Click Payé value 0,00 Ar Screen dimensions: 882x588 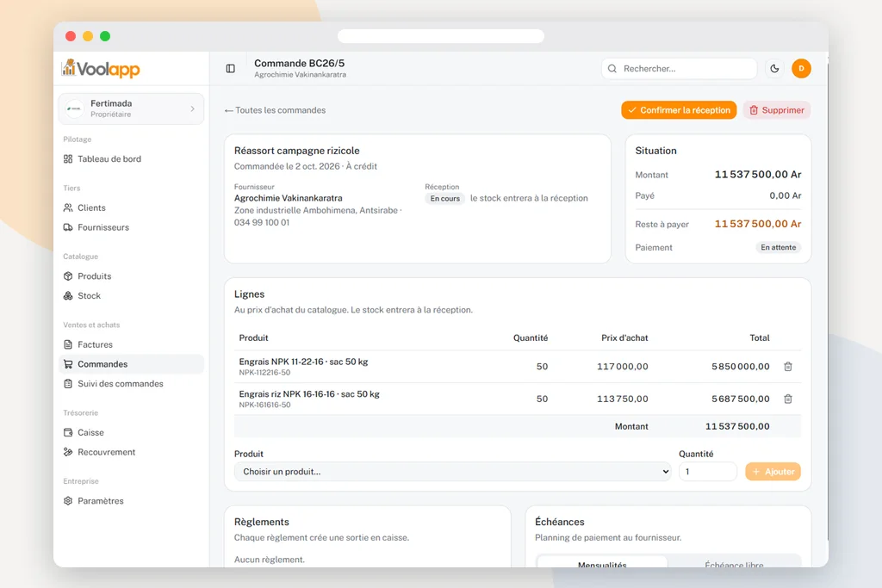pos(786,195)
